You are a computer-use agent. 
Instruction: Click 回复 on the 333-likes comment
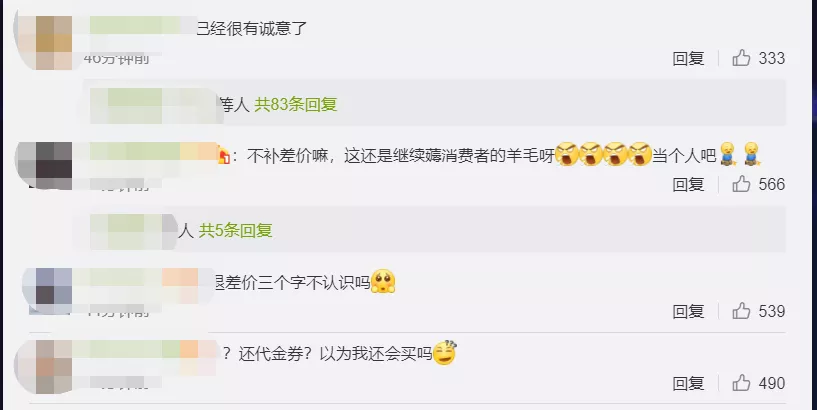tap(688, 58)
